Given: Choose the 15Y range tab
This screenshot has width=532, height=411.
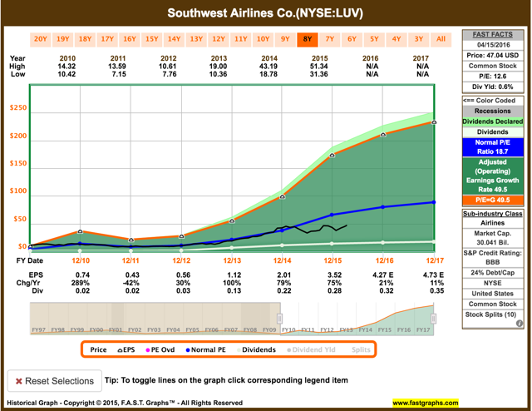Looking at the screenshot, I should click(x=151, y=39).
